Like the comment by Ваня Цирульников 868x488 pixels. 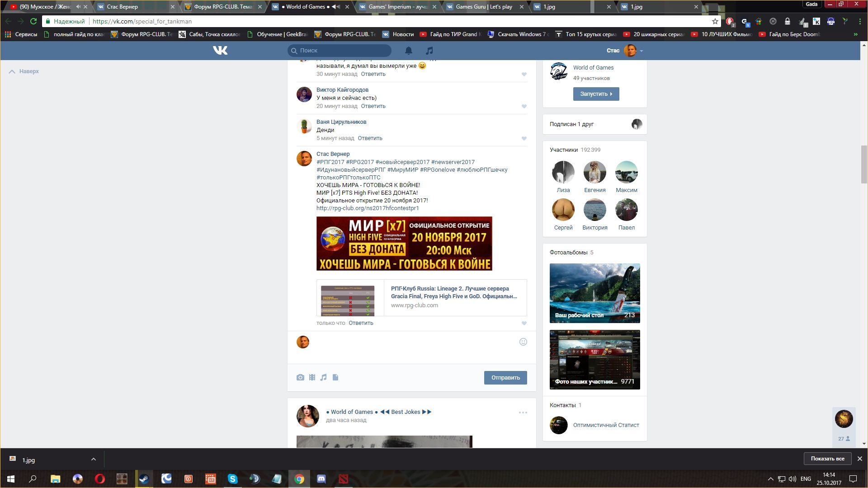click(524, 139)
